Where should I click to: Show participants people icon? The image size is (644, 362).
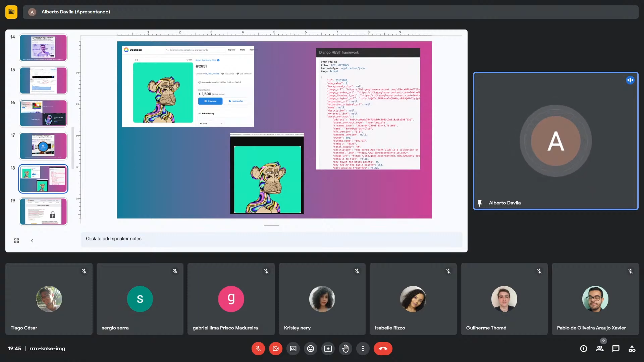pos(600,349)
